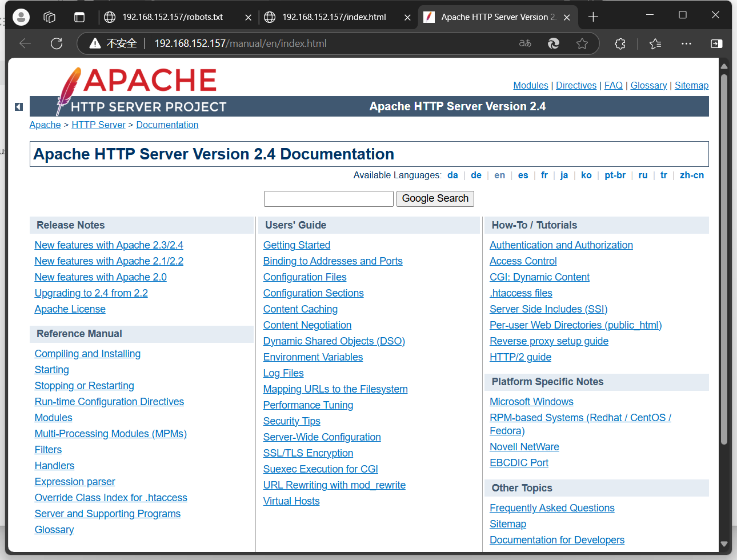
Task: Open New features with Apache 2.3/2.4
Action: [x=109, y=245]
